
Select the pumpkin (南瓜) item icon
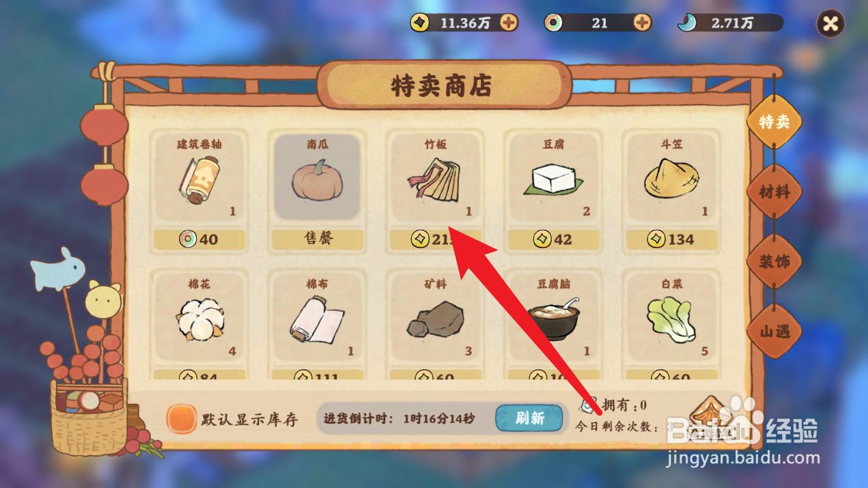pos(318,181)
